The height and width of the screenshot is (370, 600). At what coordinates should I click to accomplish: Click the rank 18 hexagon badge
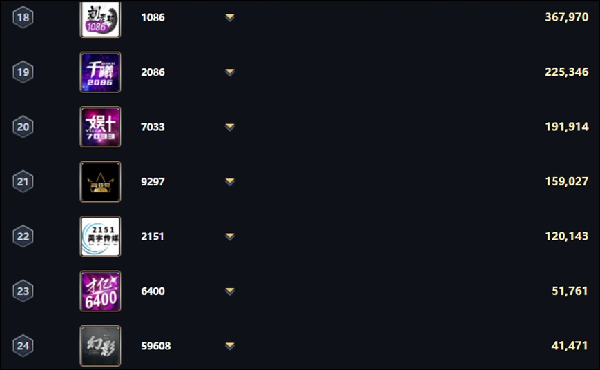pyautogui.click(x=23, y=17)
